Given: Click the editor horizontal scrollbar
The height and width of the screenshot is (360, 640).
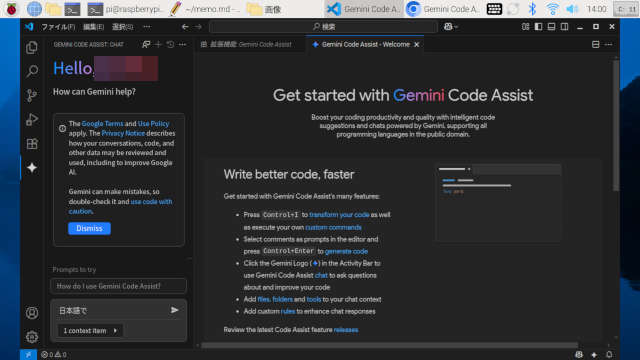Looking at the screenshot, I should coord(390,345).
